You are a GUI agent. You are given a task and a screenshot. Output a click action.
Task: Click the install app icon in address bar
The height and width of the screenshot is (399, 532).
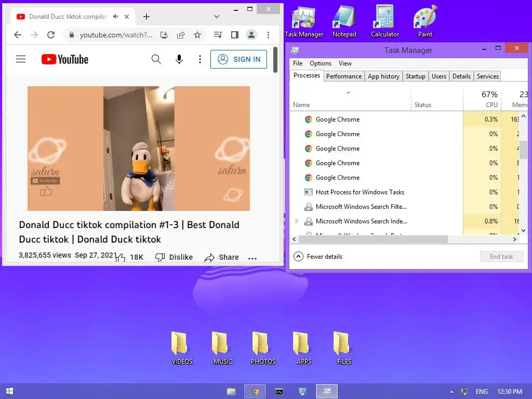[x=164, y=35]
